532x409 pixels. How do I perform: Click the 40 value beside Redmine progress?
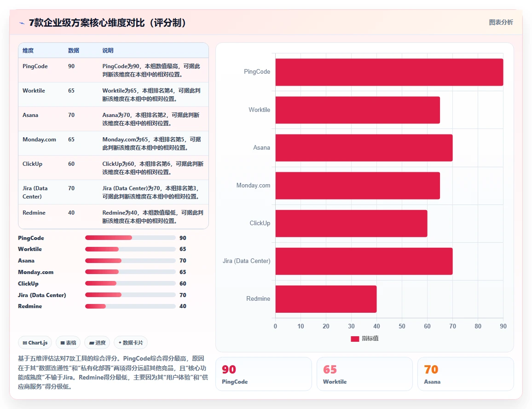click(x=183, y=306)
